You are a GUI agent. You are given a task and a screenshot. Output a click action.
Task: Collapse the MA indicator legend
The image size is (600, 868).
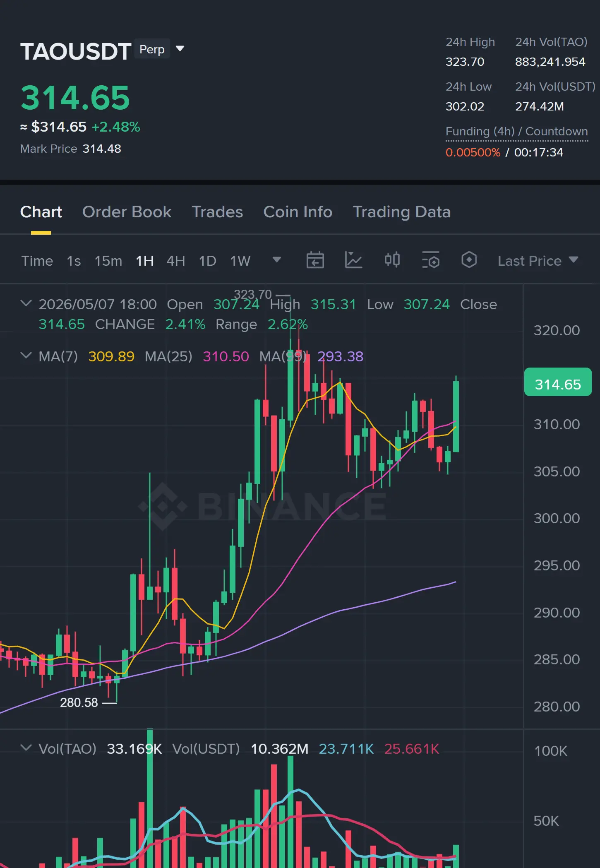(x=26, y=356)
